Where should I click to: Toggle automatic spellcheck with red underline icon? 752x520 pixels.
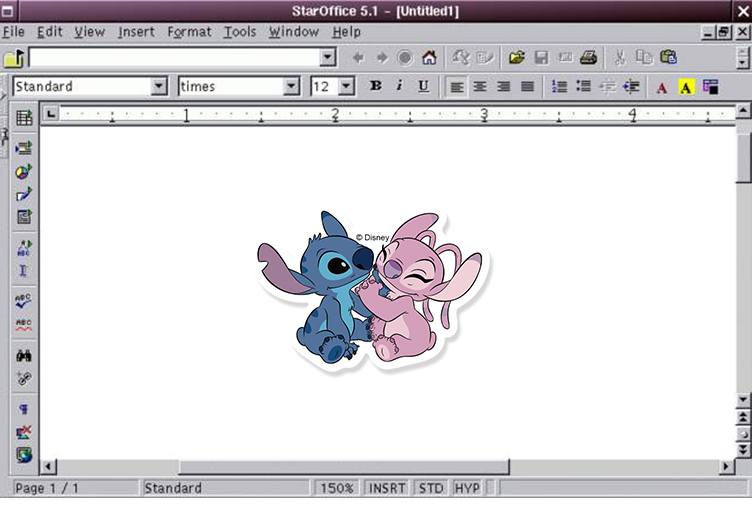point(24,325)
